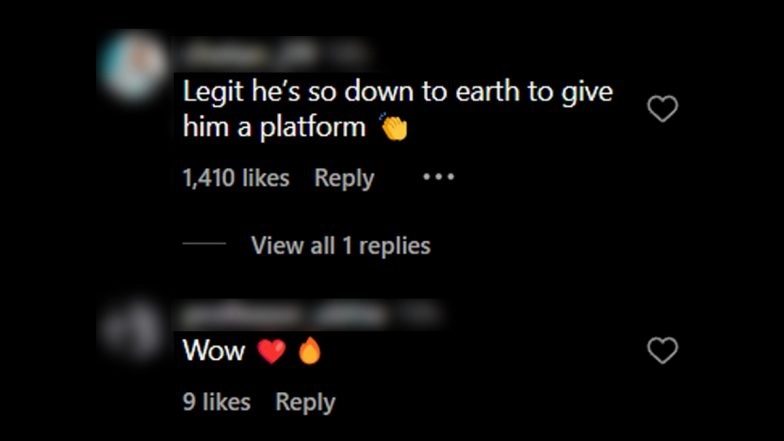This screenshot has width=784, height=441.
Task: Tap the heart beside the "Wow" comment
Action: (x=662, y=350)
